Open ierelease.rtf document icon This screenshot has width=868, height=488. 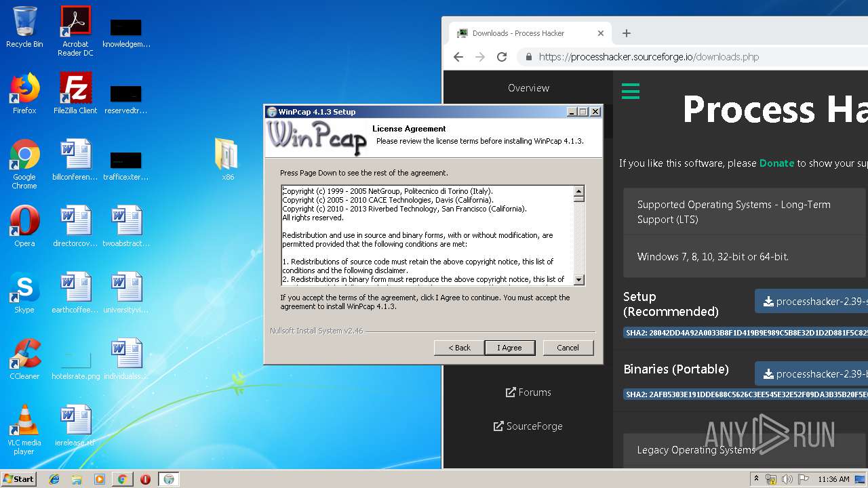click(75, 426)
